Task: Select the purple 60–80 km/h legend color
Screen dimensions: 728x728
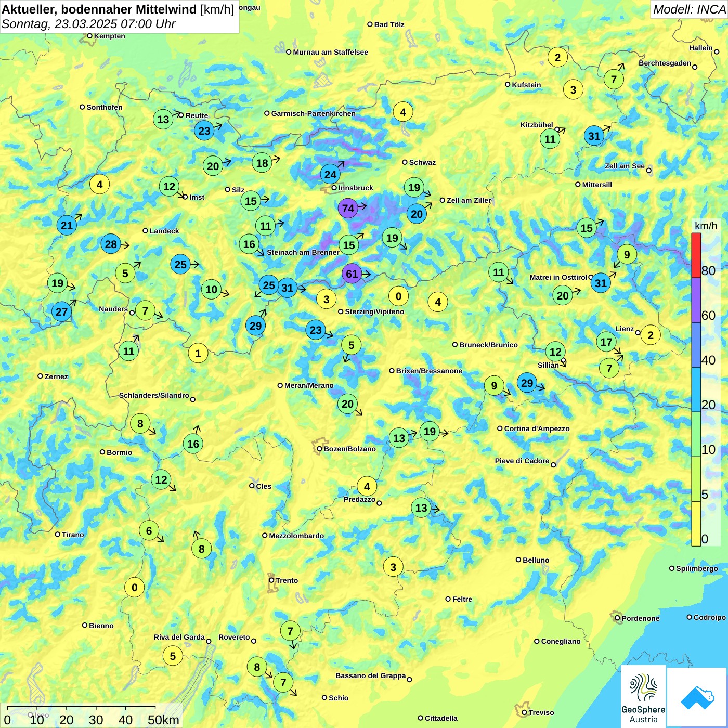Action: (x=696, y=300)
